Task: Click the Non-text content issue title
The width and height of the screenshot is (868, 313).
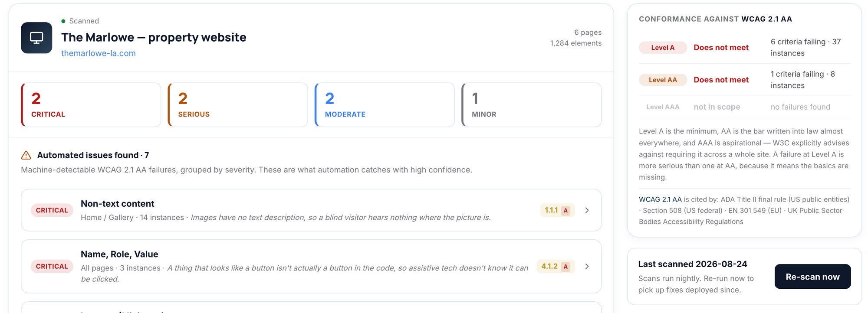Action: (117, 204)
